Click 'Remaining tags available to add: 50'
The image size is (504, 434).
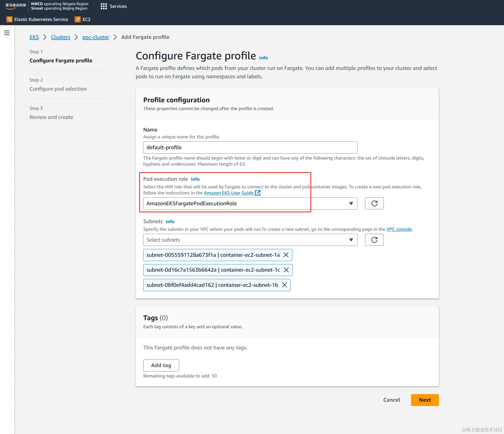click(180, 376)
